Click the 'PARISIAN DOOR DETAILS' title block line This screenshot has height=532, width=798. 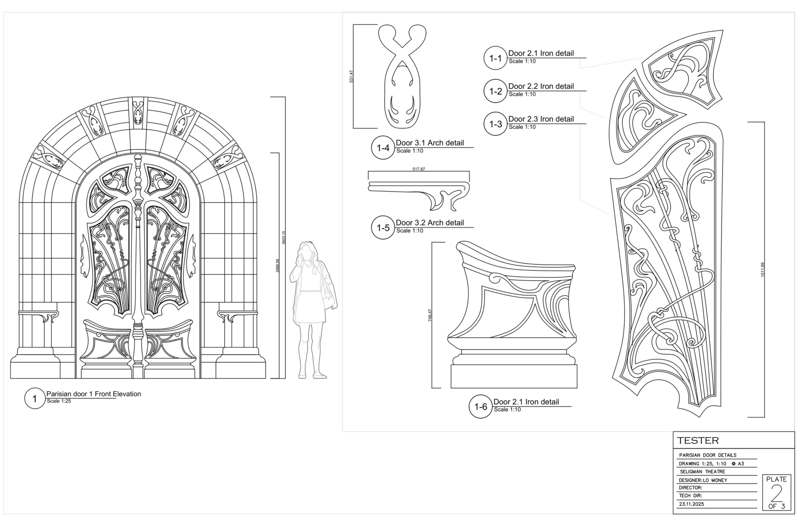click(707, 455)
